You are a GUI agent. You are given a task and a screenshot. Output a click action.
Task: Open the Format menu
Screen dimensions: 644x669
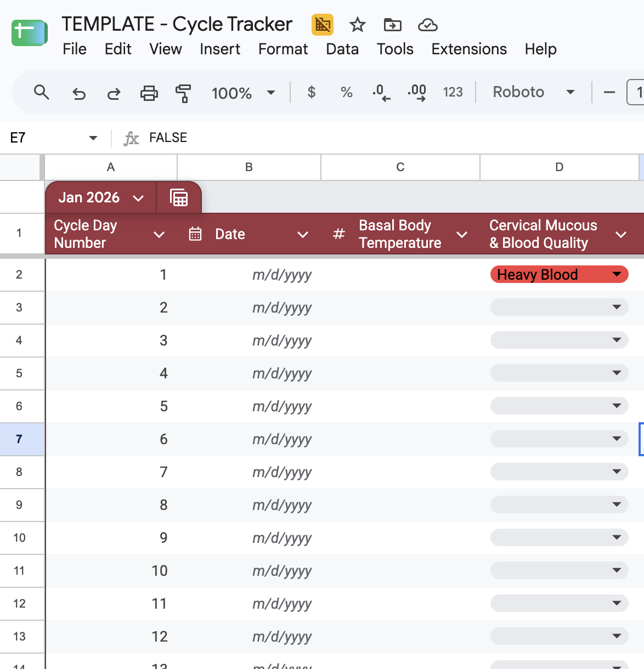(283, 49)
